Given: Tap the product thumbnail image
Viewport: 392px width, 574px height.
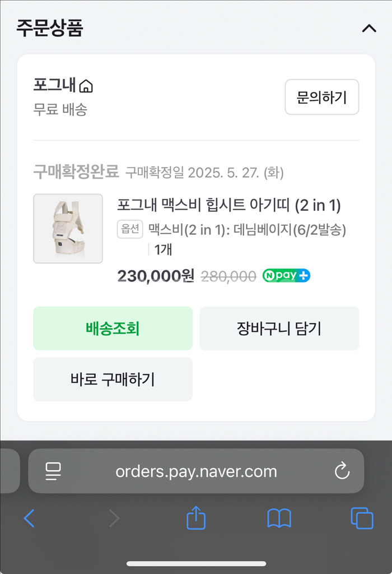Looking at the screenshot, I should (68, 228).
